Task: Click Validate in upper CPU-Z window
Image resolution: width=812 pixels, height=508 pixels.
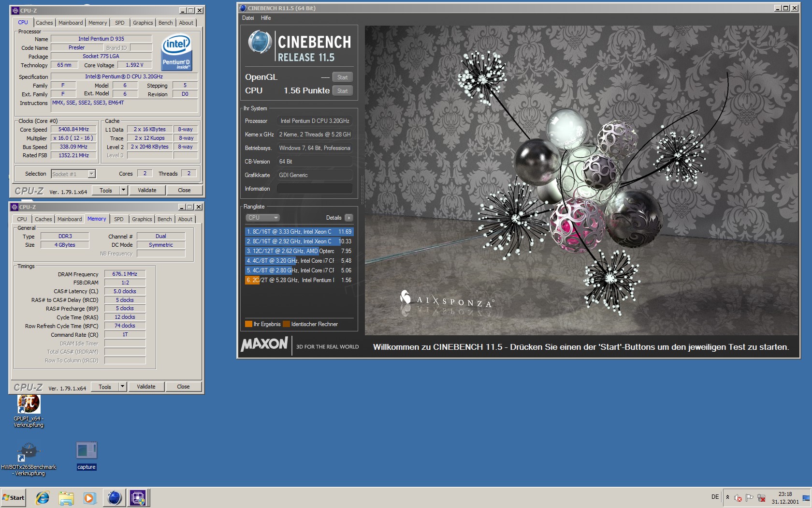Action: (x=147, y=190)
